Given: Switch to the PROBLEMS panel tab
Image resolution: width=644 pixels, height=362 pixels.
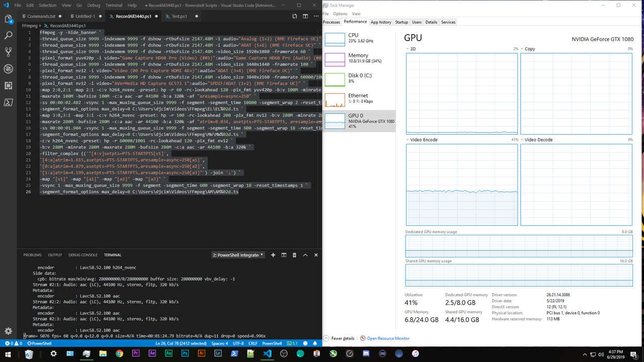Looking at the screenshot, I should [32, 255].
